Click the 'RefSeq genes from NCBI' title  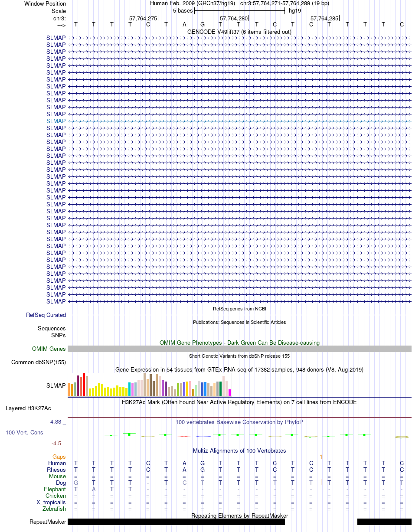tap(239, 309)
